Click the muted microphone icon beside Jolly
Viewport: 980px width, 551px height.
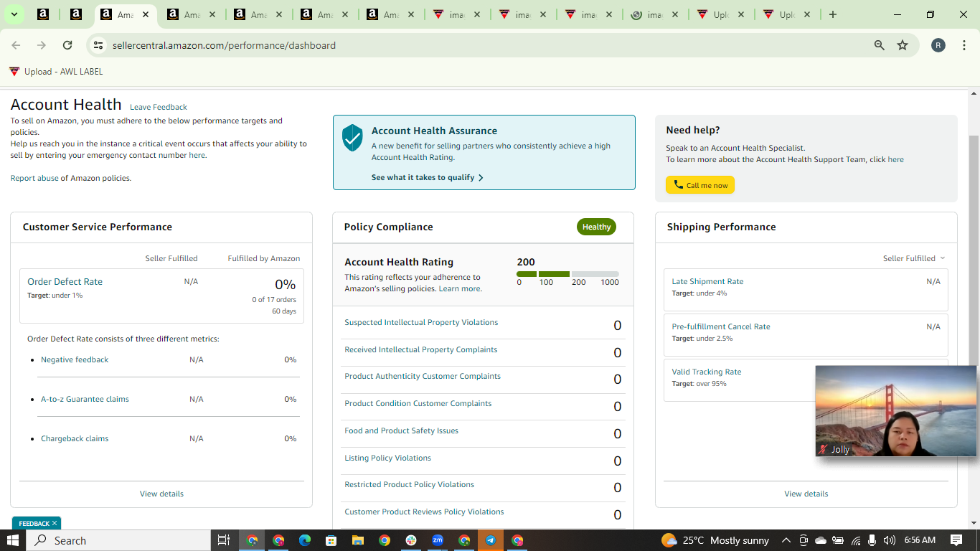(x=824, y=449)
